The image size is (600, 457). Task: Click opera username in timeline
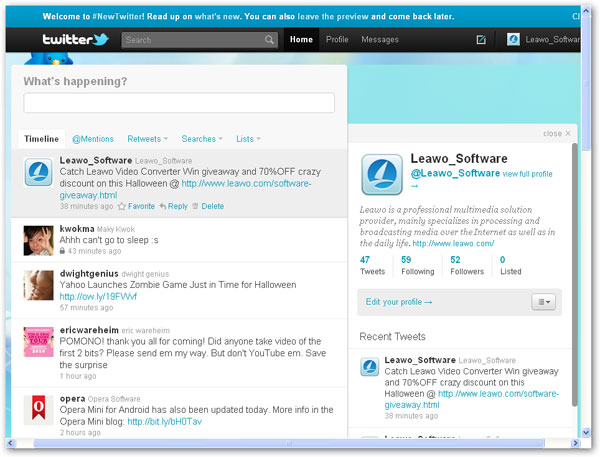click(72, 399)
